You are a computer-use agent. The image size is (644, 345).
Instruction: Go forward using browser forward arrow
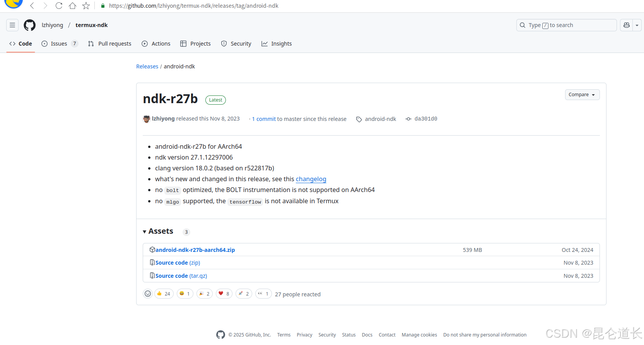(x=45, y=6)
